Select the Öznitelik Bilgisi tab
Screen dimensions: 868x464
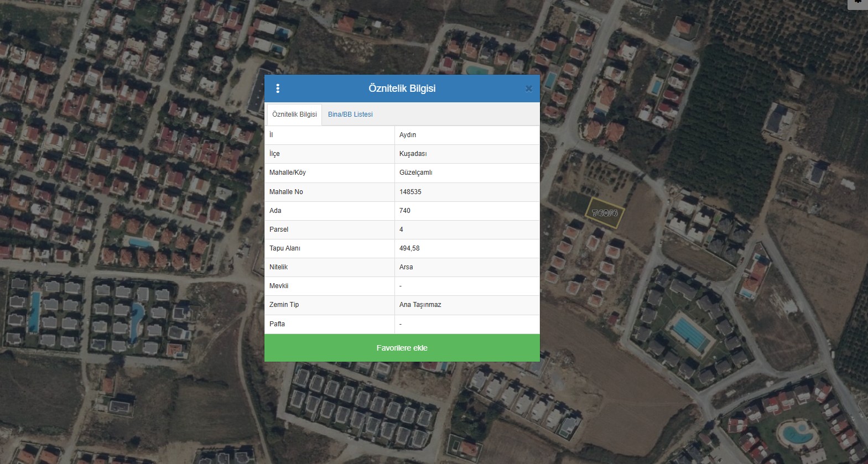coord(294,114)
